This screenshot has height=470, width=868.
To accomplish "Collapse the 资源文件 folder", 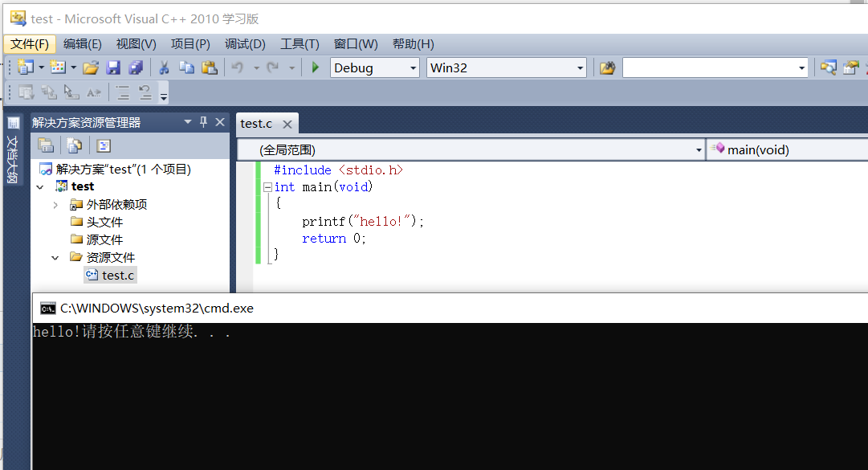I will coord(55,256).
